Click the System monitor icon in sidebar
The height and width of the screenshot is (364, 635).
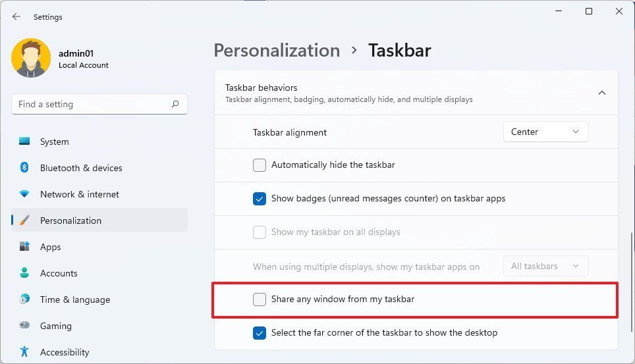(24, 142)
